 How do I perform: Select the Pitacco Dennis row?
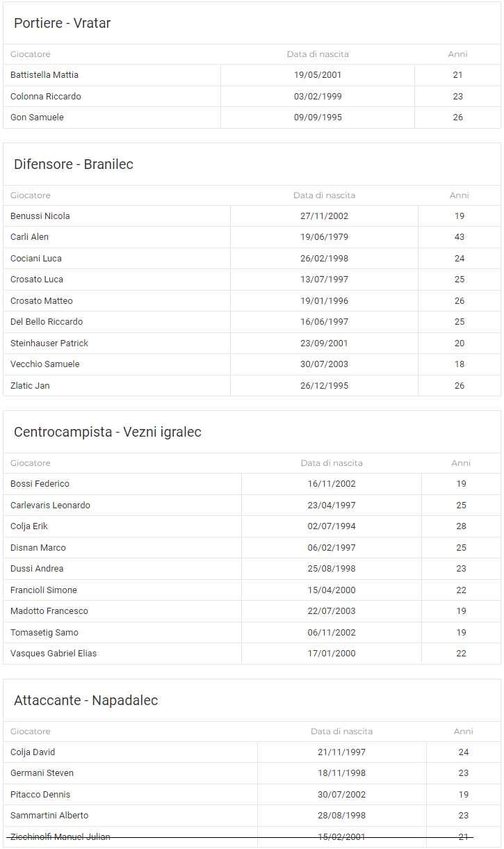252,795
